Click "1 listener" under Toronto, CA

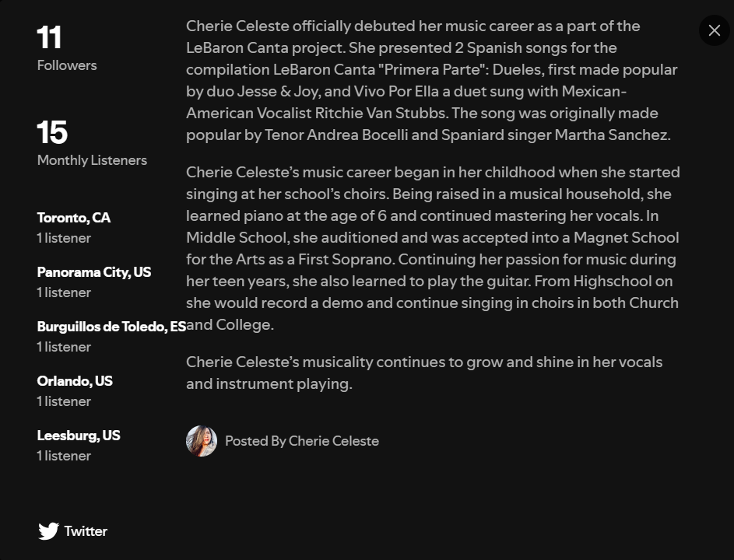coord(64,238)
